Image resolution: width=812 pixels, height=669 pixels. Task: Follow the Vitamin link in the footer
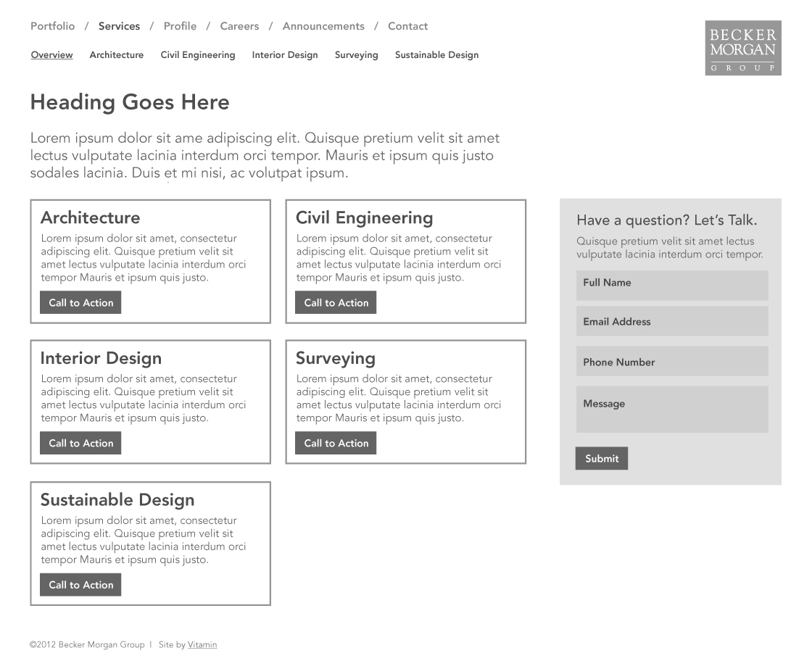[202, 645]
